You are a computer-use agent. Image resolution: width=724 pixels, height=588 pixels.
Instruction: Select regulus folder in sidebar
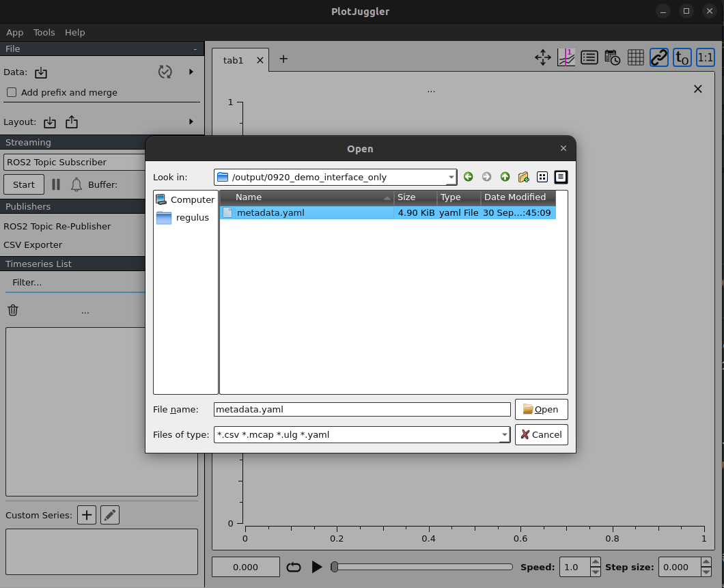(x=183, y=217)
